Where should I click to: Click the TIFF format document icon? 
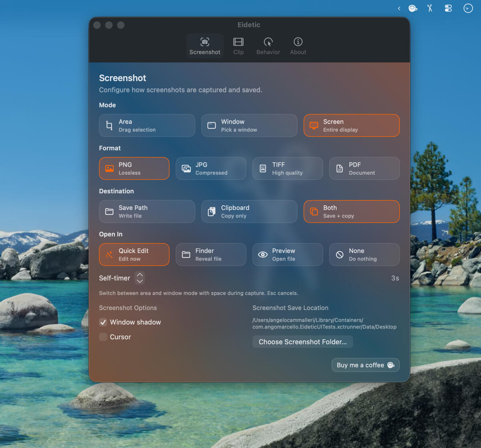click(x=263, y=168)
